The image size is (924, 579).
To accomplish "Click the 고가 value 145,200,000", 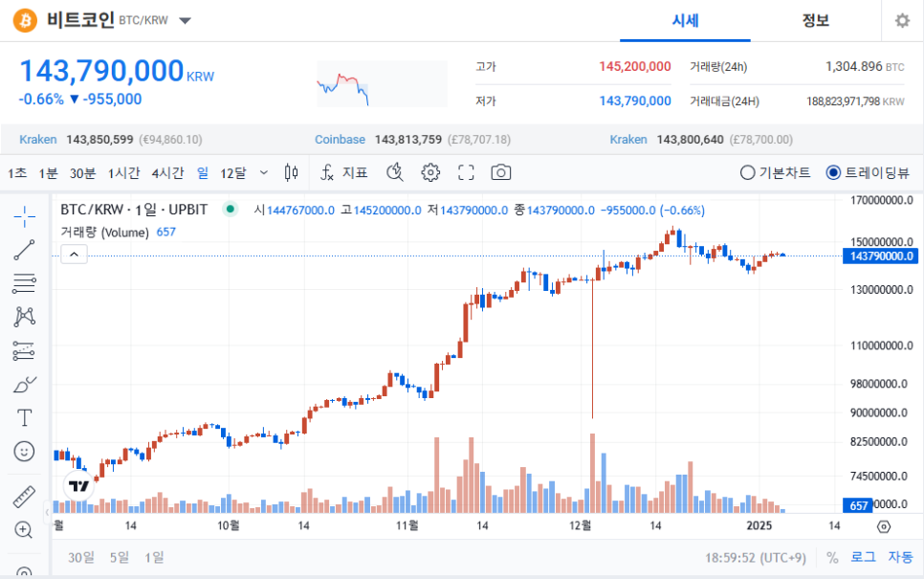I will 635,67.
